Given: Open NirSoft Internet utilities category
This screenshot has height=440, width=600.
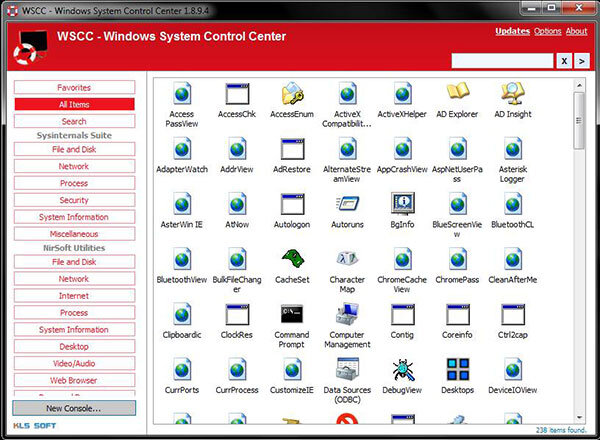Looking at the screenshot, I should (74, 295).
